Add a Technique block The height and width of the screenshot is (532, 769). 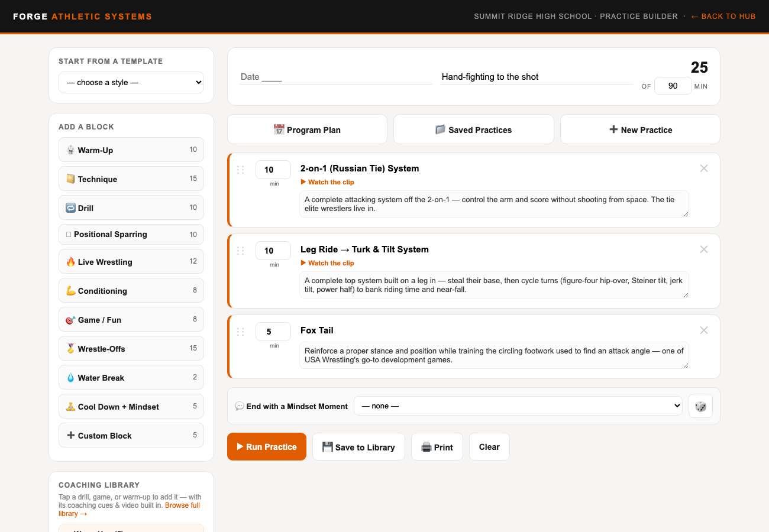[x=131, y=179]
